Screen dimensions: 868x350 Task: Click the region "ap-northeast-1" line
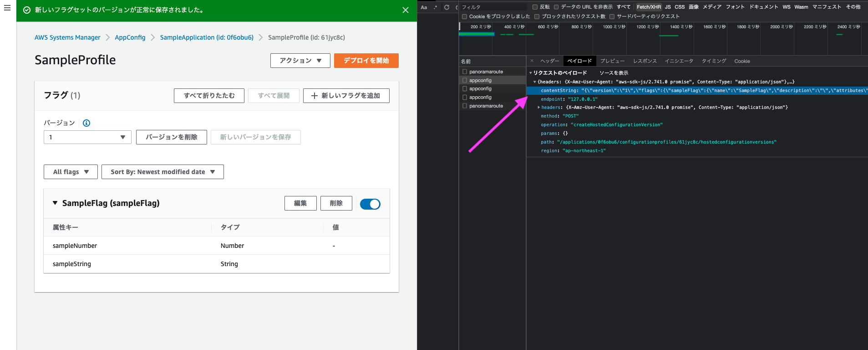(x=573, y=151)
